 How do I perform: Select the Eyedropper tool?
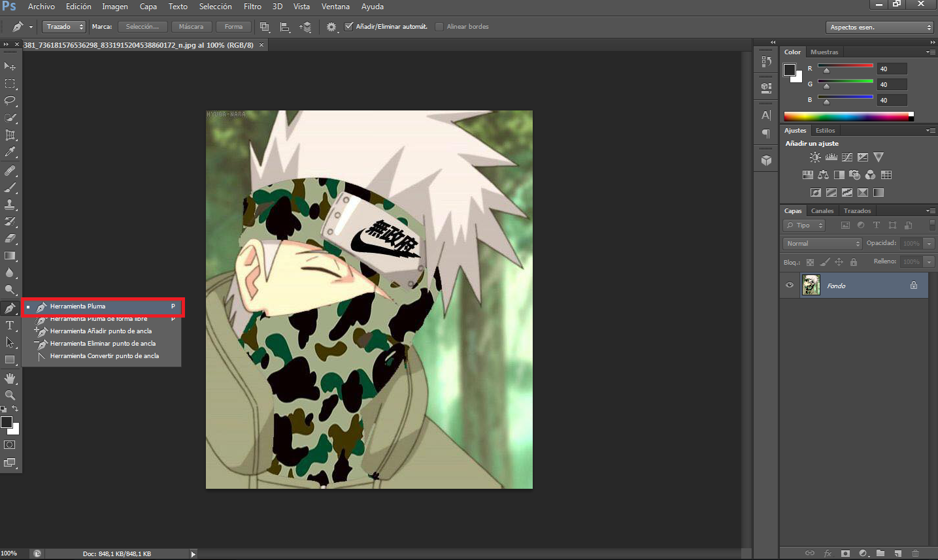[x=10, y=152]
